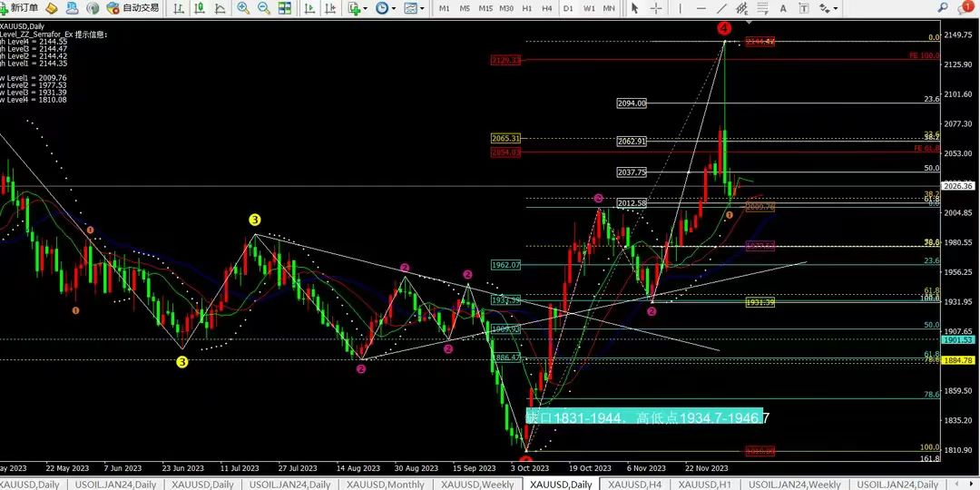The width and height of the screenshot is (980, 490).
Task: Expand the periods dropdown arrow
Action: pos(393,8)
